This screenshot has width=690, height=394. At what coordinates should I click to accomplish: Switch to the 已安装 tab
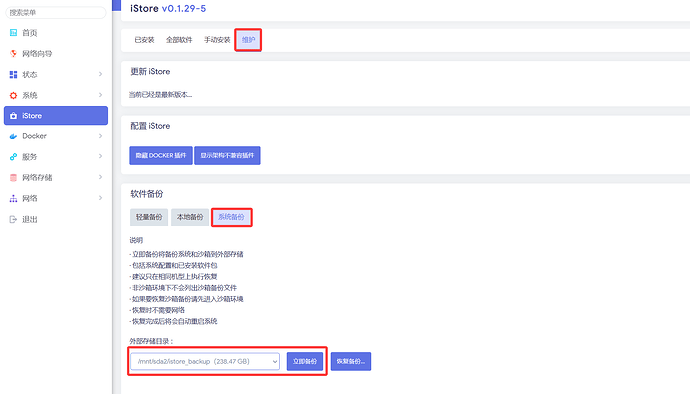tap(144, 40)
